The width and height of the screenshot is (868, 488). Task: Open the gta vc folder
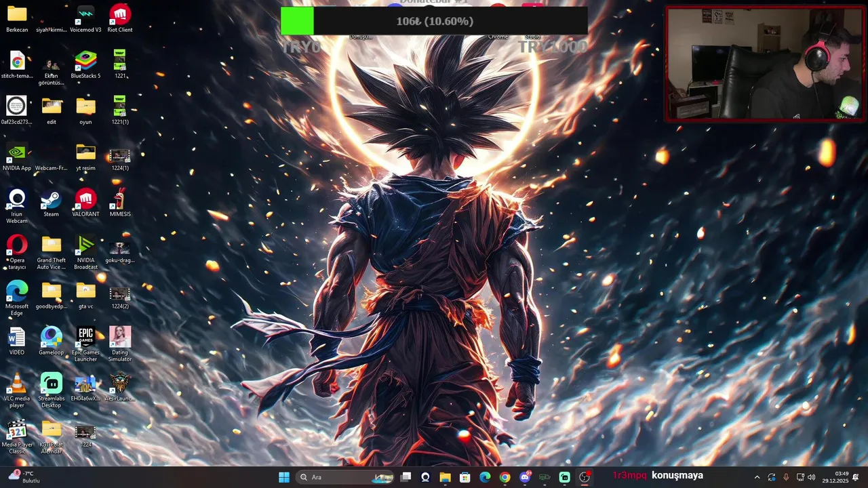coord(85,295)
